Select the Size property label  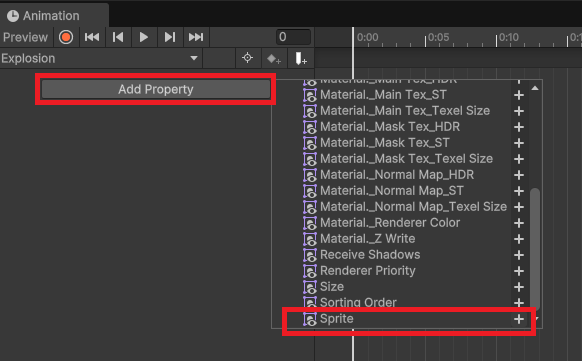coord(332,287)
